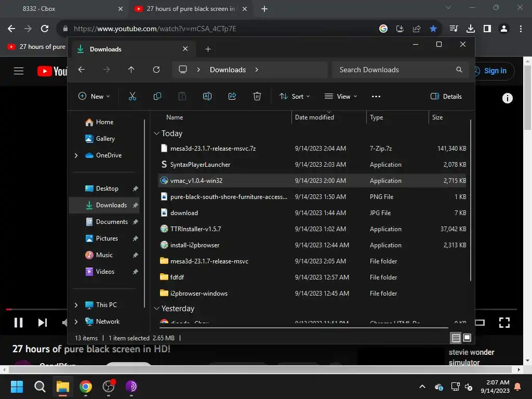Pause the YouTube video
The width and height of the screenshot is (532, 399).
18,322
